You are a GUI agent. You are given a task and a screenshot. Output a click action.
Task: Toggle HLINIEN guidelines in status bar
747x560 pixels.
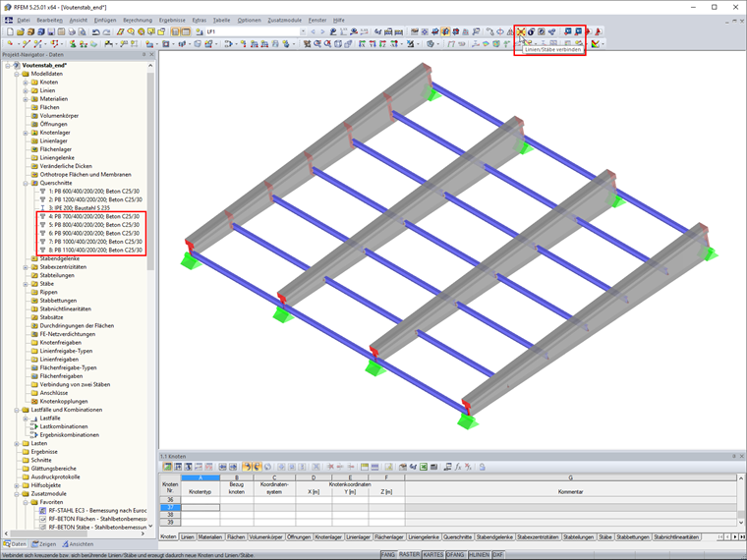click(x=479, y=555)
